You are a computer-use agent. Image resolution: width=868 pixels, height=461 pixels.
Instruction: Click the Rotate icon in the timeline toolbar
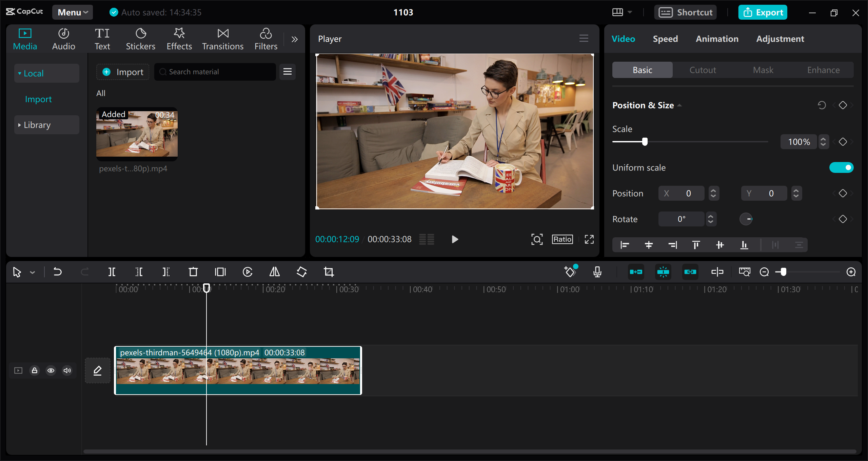[x=301, y=272]
